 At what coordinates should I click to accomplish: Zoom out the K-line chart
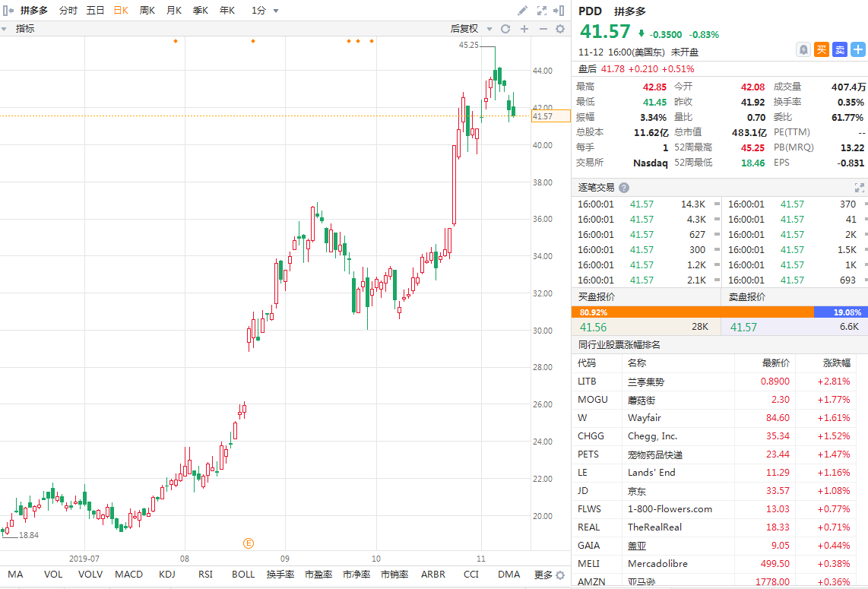coord(543,29)
